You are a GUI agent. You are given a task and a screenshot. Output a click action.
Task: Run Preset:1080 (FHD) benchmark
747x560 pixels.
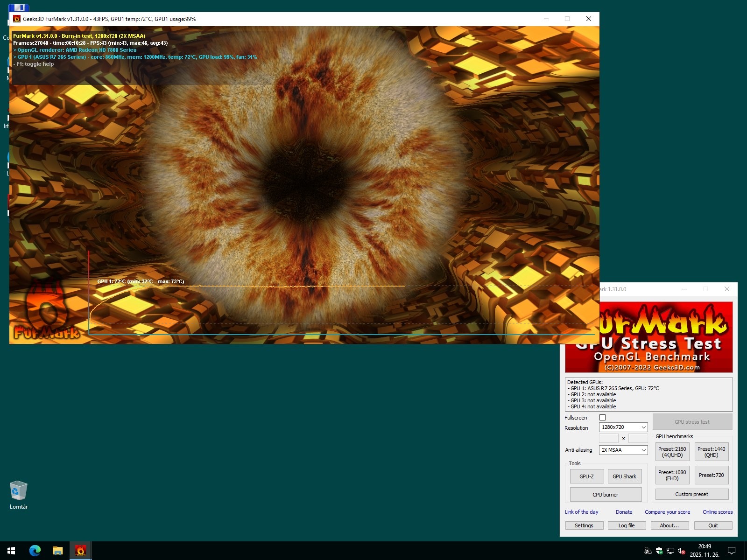coord(672,475)
